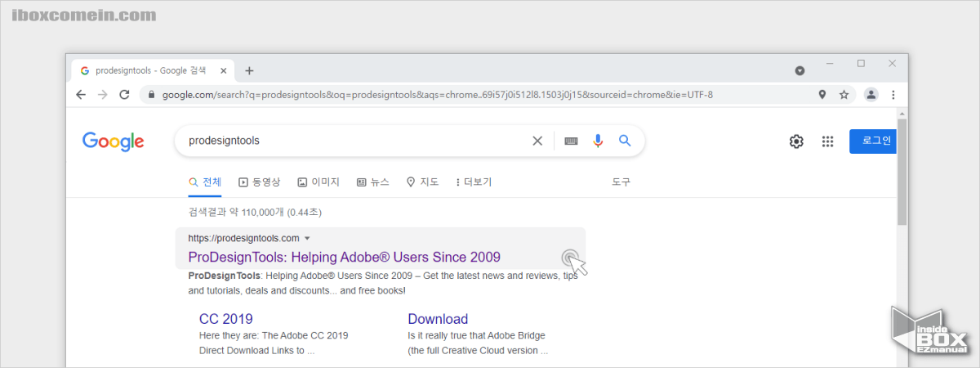Screen dimensions: 980x368
Task: Open the Chrome profile avatar icon
Action: coord(871,95)
